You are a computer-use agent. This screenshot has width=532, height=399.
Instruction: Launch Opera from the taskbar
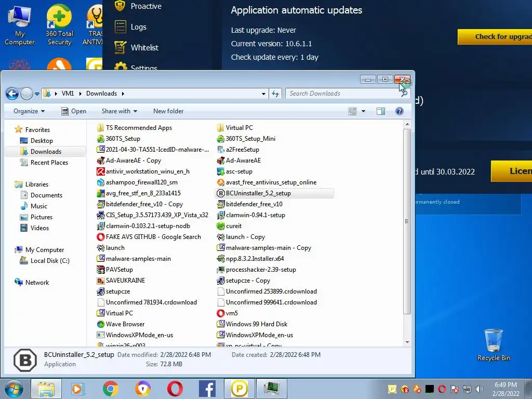pyautogui.click(x=175, y=389)
